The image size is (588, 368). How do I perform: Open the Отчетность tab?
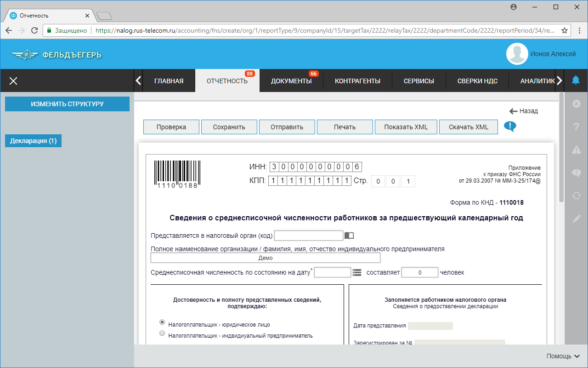[x=227, y=81]
